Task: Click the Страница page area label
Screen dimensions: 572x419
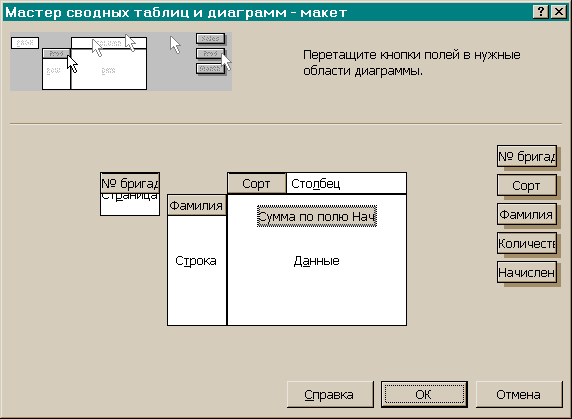Action: (130, 197)
